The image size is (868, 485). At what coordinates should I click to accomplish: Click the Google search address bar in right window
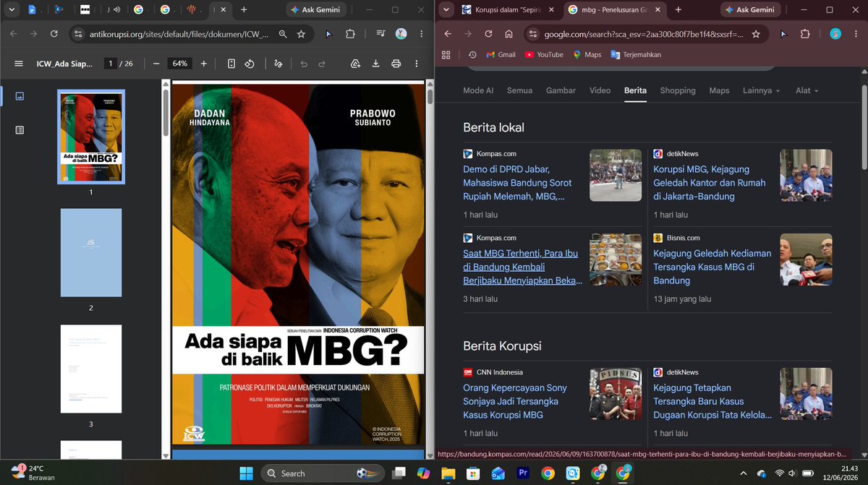pos(644,34)
